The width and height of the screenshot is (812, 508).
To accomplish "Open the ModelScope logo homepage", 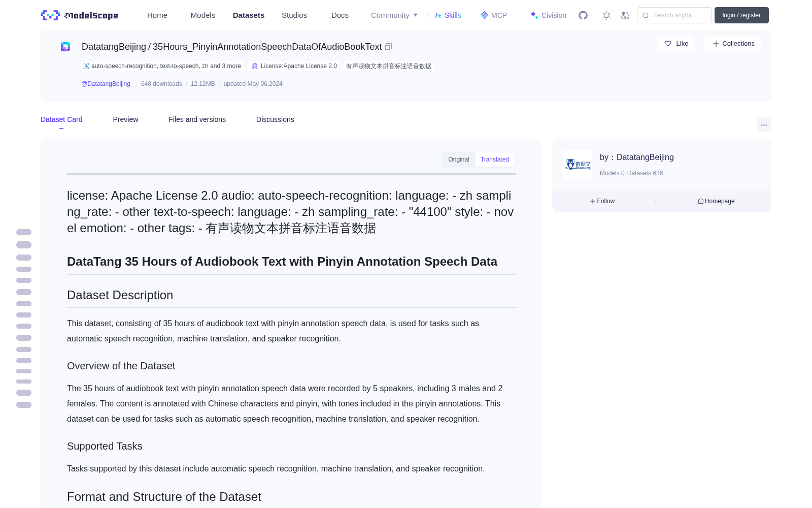I will point(79,15).
